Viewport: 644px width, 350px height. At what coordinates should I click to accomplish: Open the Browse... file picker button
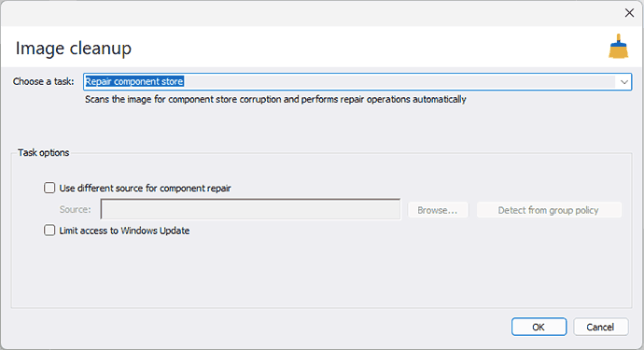tap(438, 210)
